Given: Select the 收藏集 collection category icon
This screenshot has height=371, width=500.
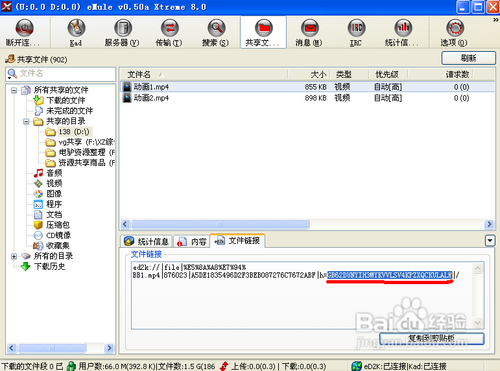Looking at the screenshot, I should [x=38, y=246].
